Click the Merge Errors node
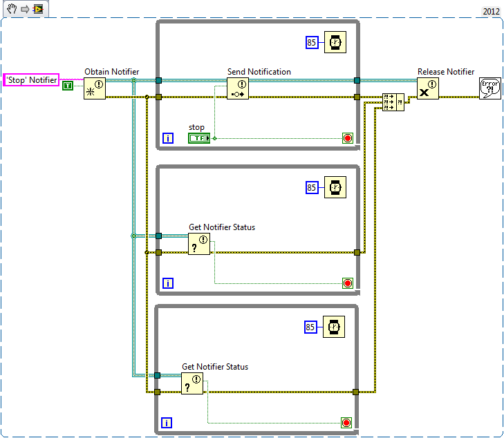 [x=393, y=102]
